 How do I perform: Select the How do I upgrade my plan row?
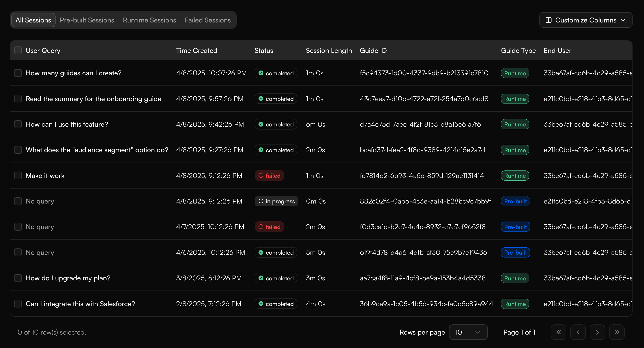[x=18, y=278]
